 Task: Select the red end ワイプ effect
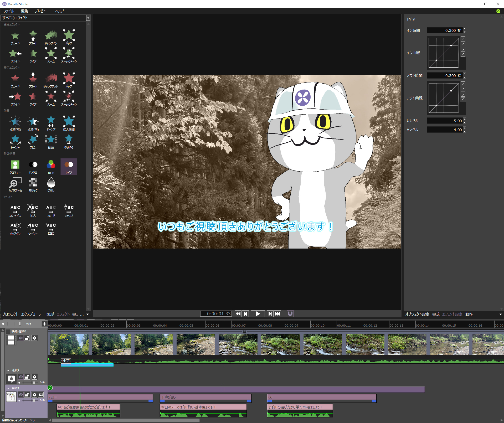33,99
